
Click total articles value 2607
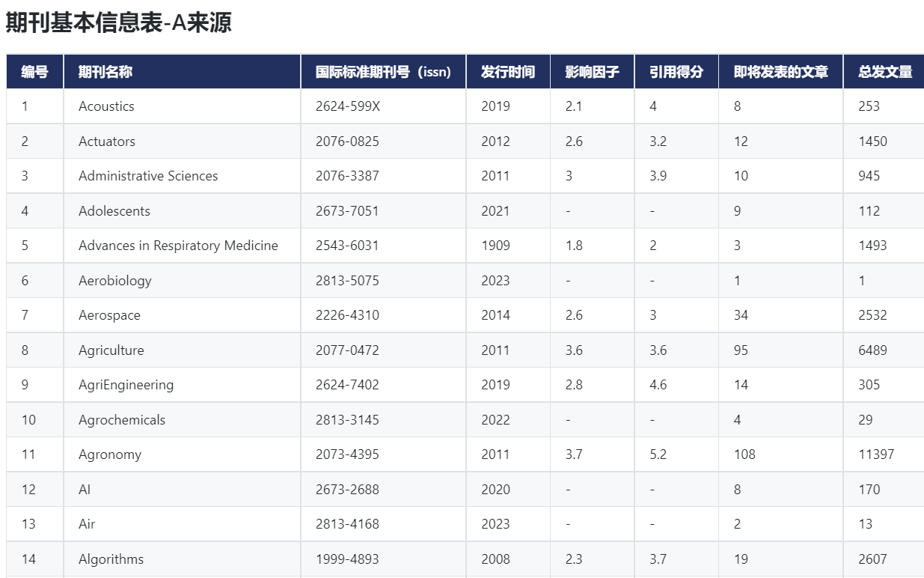pos(872,559)
